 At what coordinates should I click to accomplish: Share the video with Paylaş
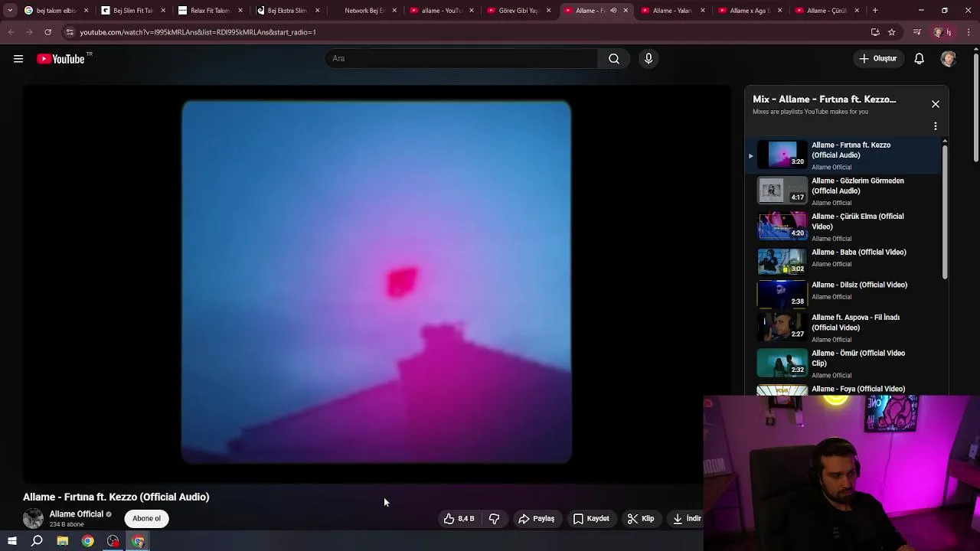pos(536,519)
